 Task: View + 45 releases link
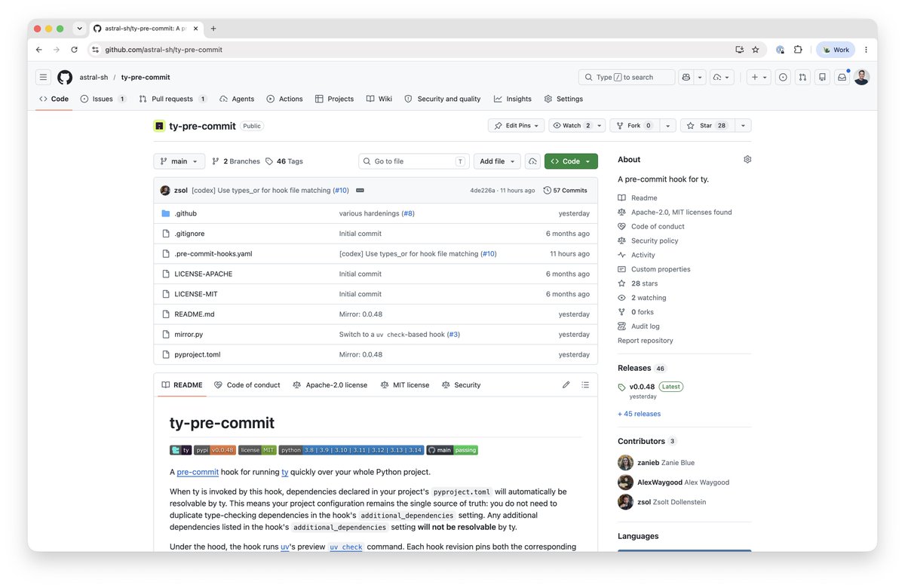click(639, 414)
